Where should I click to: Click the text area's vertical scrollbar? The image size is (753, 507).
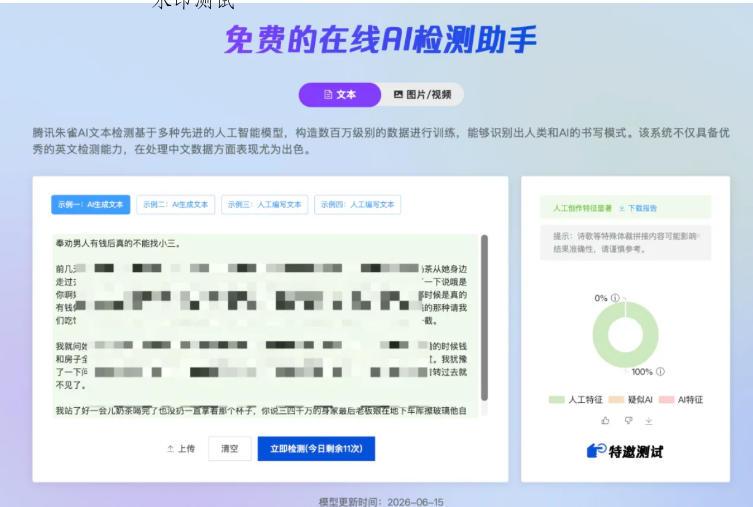pyautogui.click(x=484, y=318)
